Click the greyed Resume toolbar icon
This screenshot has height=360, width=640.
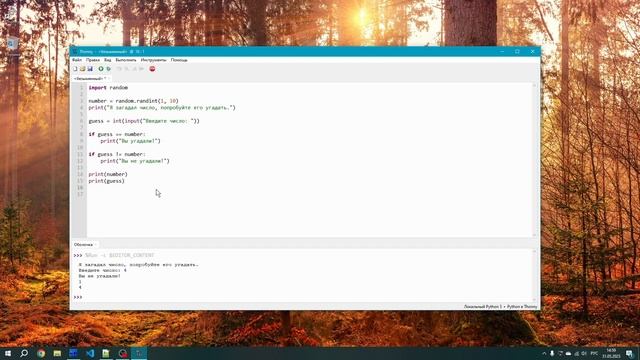tap(142, 69)
